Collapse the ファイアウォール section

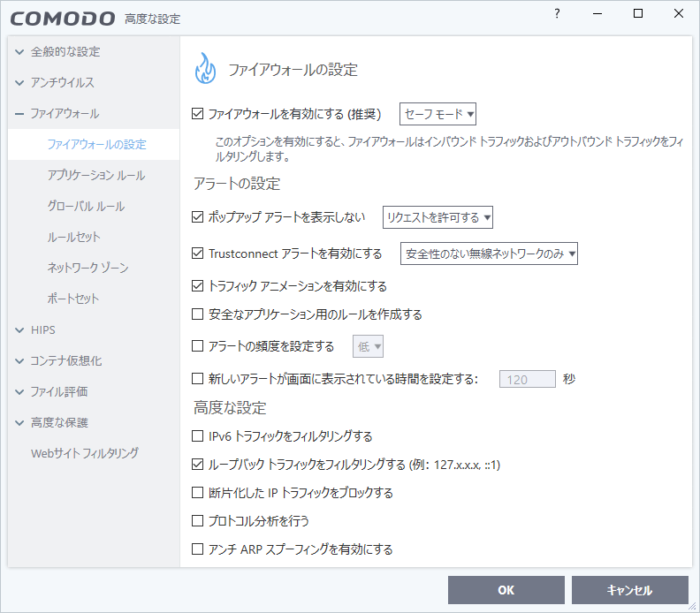(x=19, y=114)
